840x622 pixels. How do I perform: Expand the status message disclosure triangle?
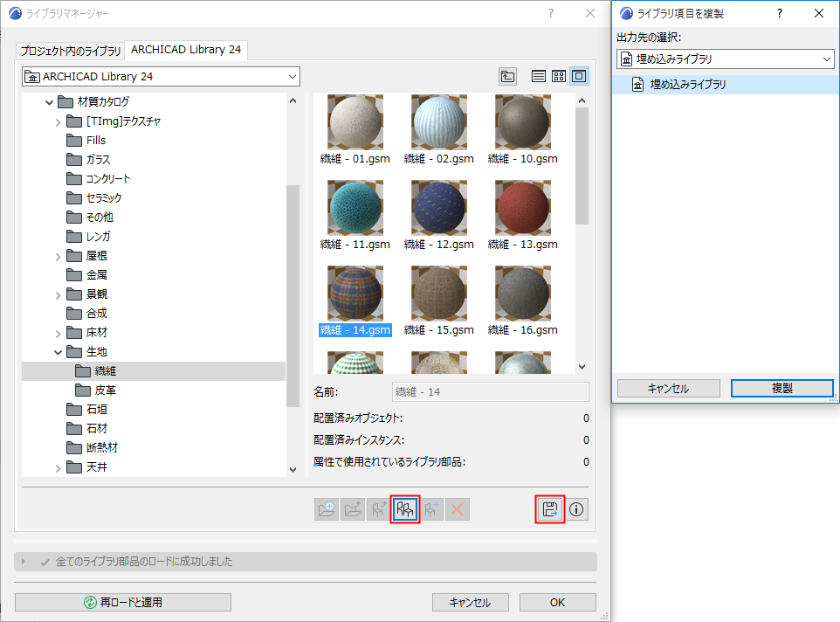point(23,562)
